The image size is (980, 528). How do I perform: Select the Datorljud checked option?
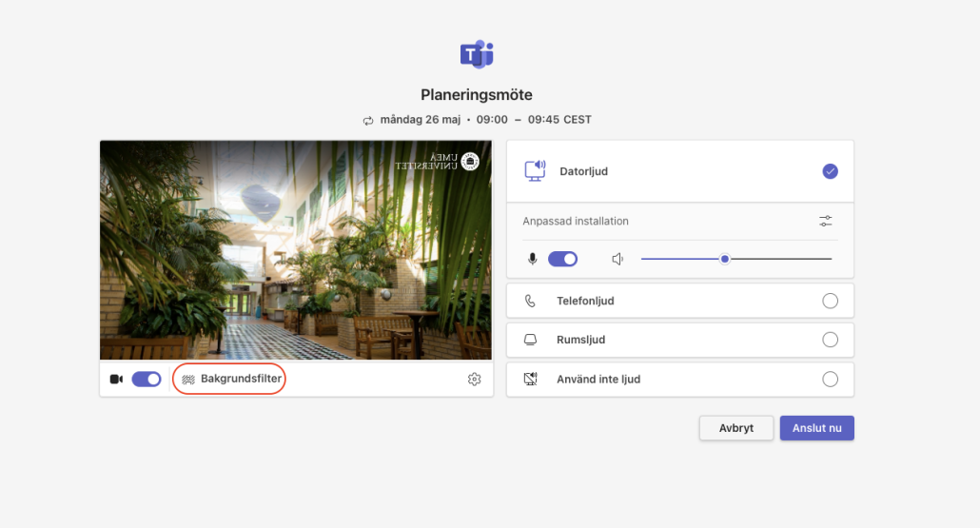[830, 171]
